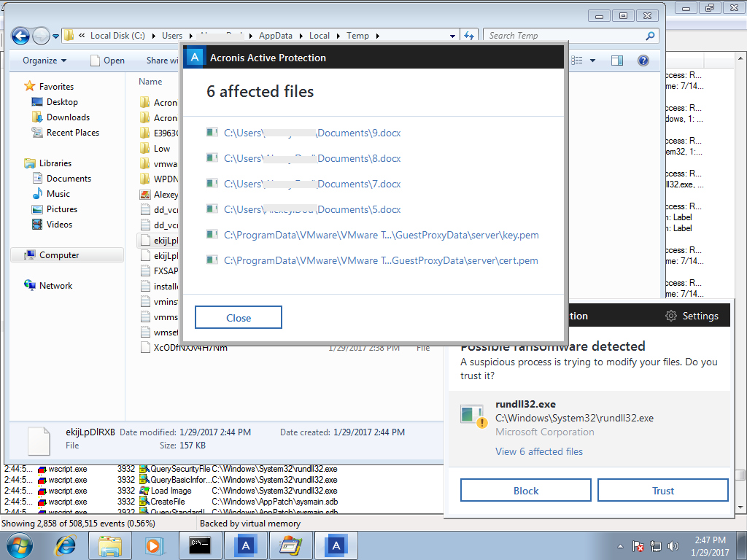Select Pictures library
Viewport: 747px width, 560px height.
tap(54, 209)
